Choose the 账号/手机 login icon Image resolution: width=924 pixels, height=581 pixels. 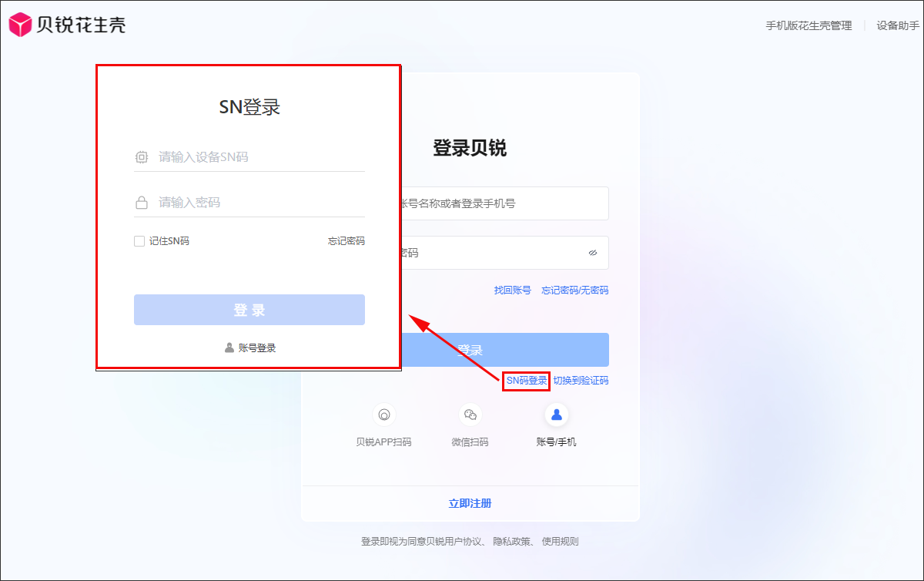556,415
